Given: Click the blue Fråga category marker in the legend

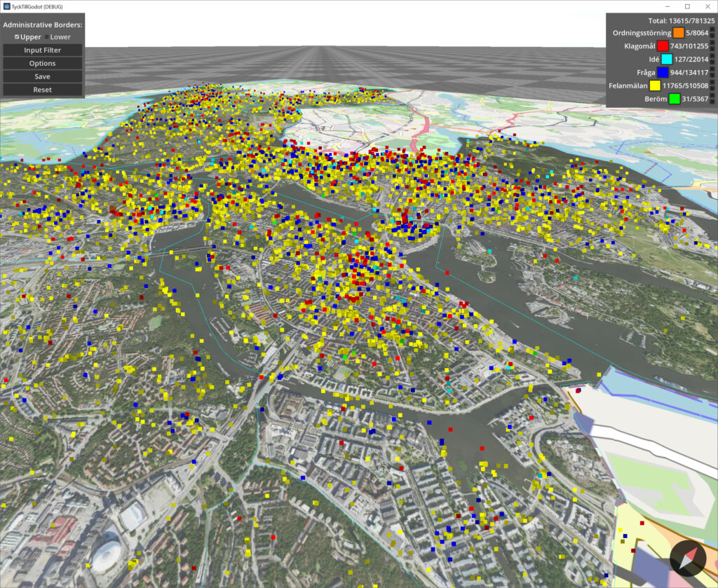Looking at the screenshot, I should coord(663,72).
